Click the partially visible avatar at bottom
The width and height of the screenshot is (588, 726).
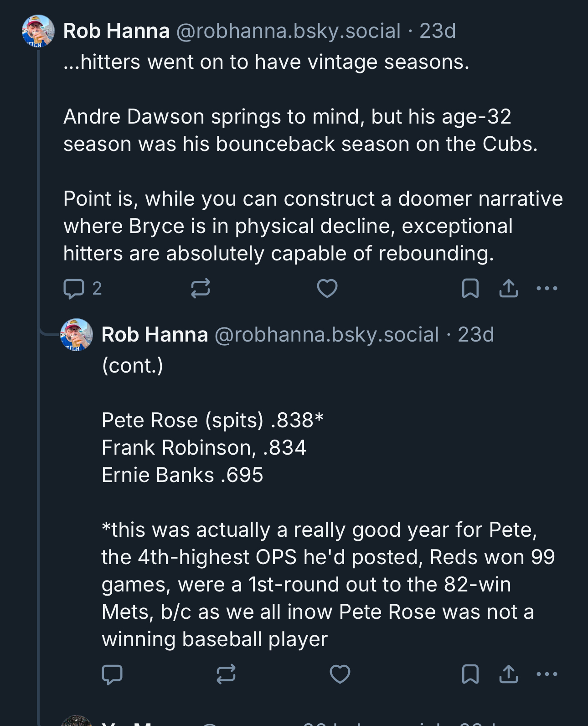(x=77, y=721)
